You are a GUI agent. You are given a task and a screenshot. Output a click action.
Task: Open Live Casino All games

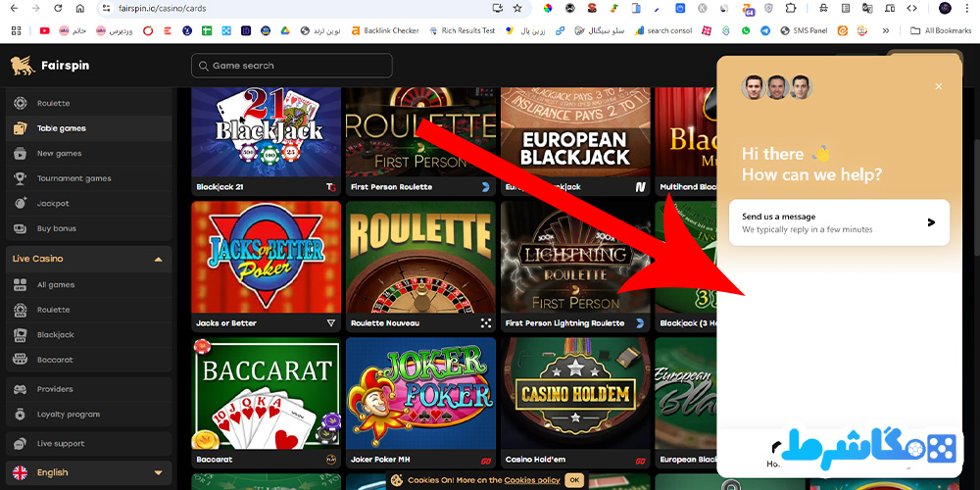tap(89, 284)
